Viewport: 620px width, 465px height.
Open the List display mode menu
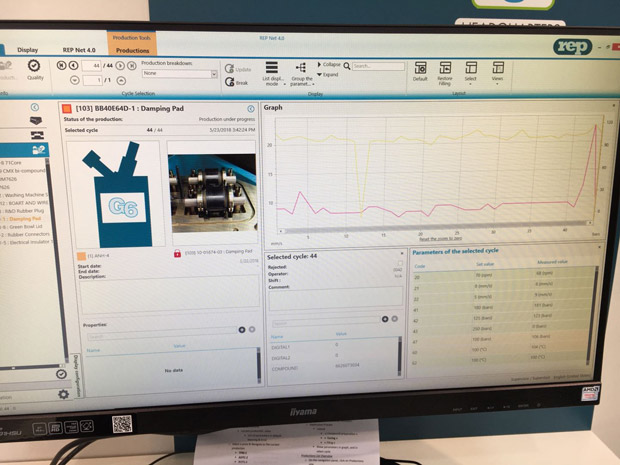point(273,74)
